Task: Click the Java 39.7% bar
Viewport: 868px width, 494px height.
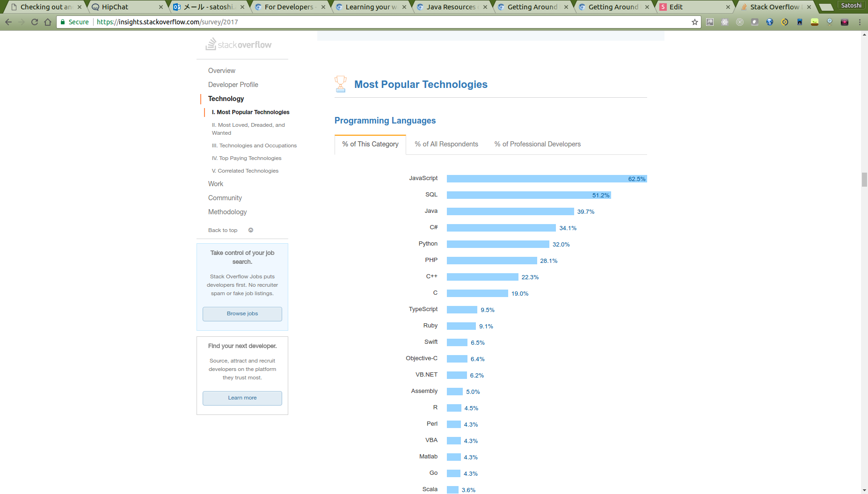Action: 511,211
